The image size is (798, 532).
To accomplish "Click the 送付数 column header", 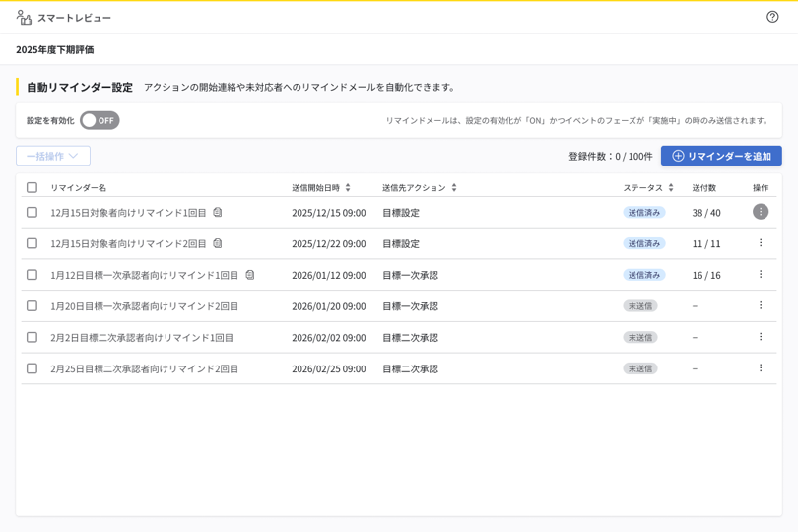I will click(703, 188).
